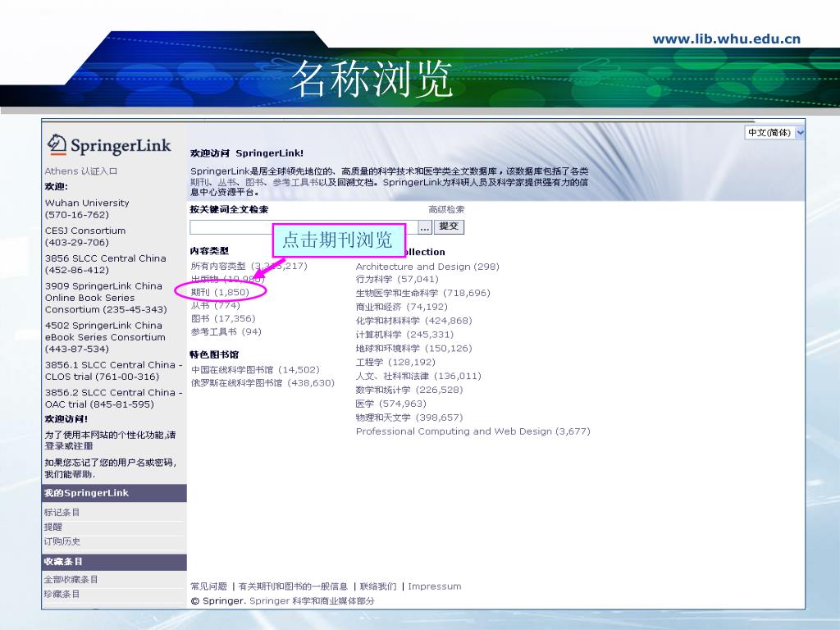Open the 中文(简体) language dropdown

pyautogui.click(x=774, y=132)
